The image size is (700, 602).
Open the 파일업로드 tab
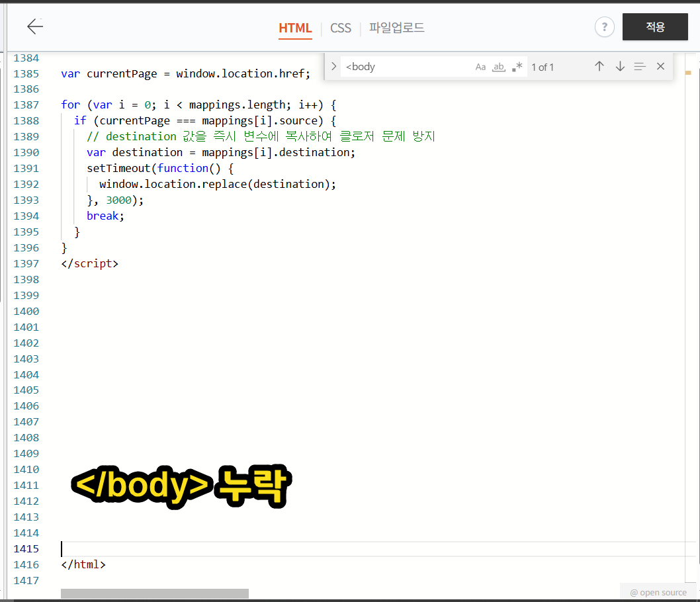pos(396,28)
